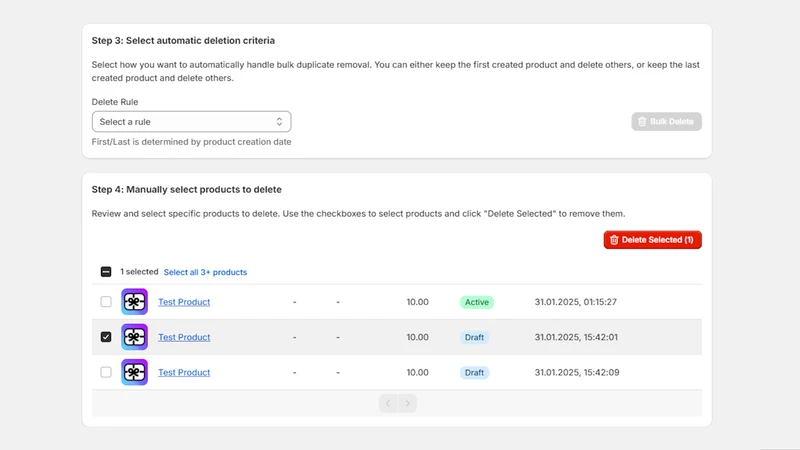800x450 pixels.
Task: Click the date 31.01.2025, 01:15:27
Action: click(x=576, y=302)
